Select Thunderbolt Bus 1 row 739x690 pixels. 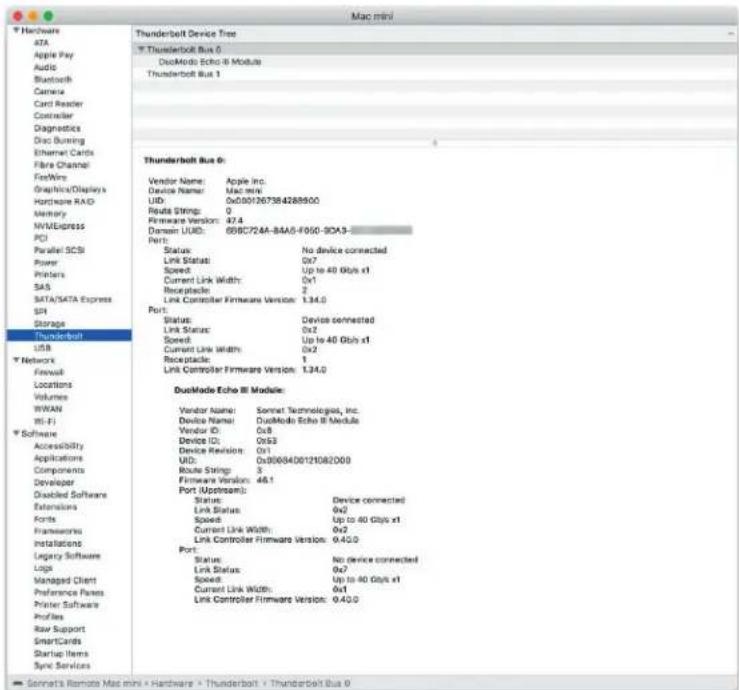tap(435, 74)
